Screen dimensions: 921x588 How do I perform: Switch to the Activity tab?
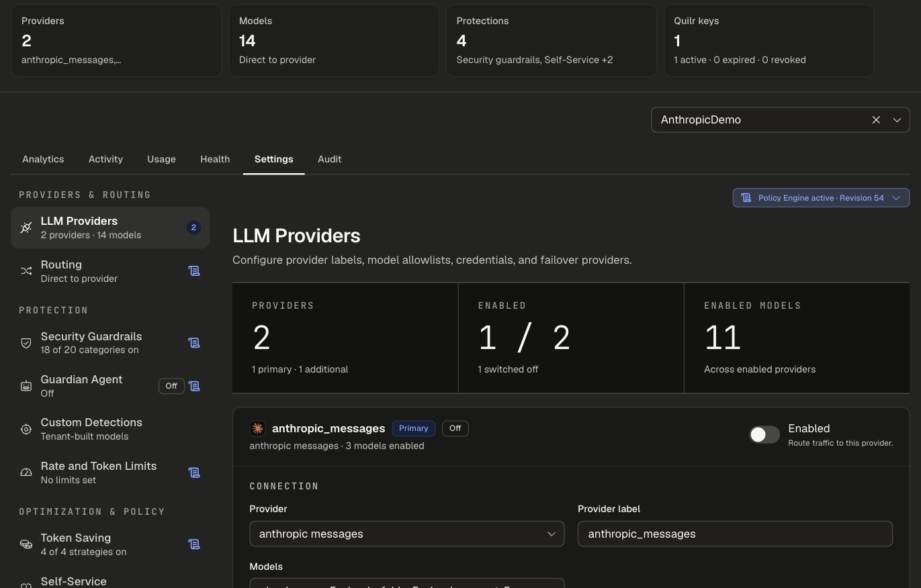click(105, 159)
